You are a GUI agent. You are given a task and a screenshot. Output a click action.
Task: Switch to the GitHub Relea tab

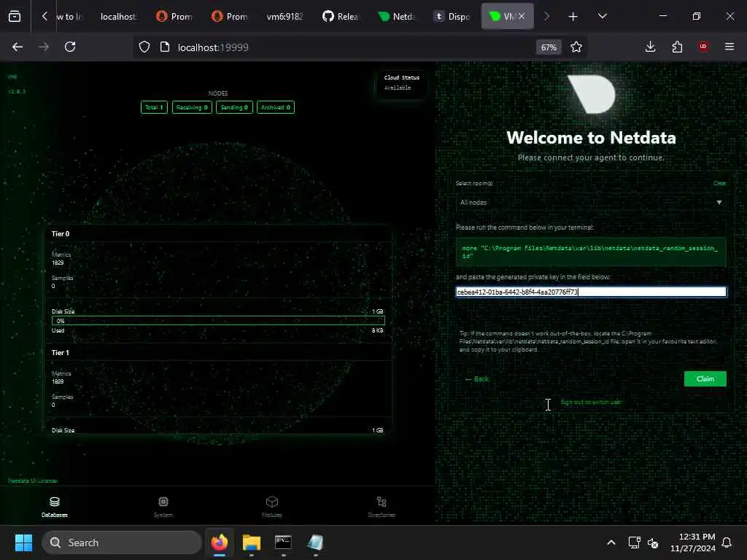(x=340, y=17)
